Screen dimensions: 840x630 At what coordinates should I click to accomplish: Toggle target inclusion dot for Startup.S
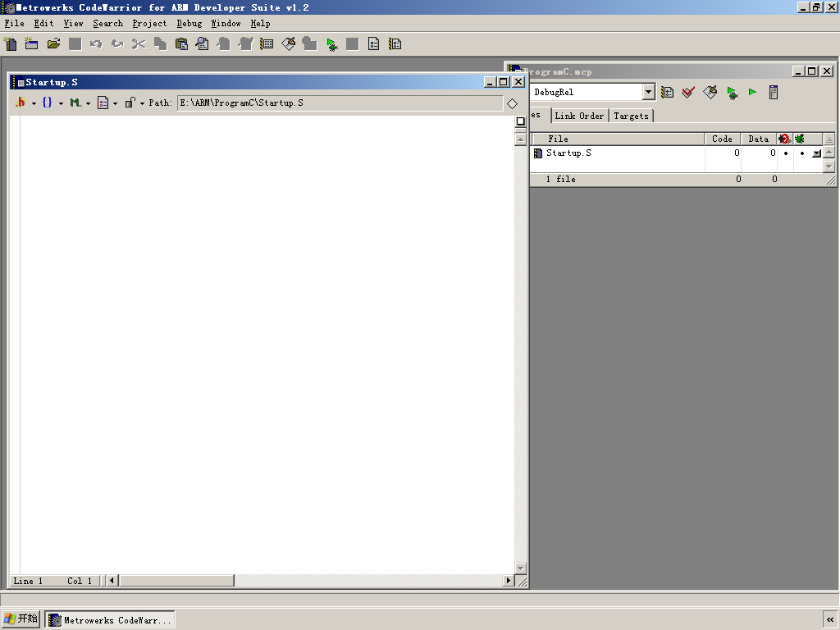[x=786, y=153]
